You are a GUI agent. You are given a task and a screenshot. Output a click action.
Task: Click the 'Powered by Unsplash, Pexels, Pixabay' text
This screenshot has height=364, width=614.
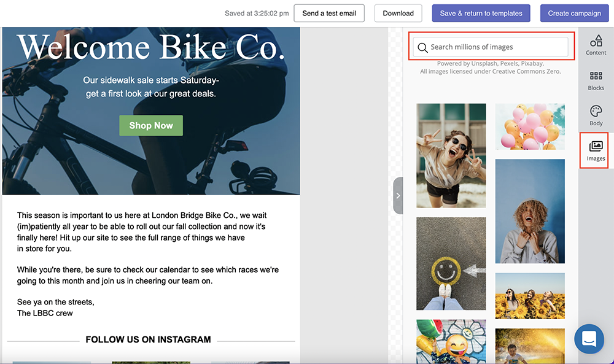click(490, 63)
